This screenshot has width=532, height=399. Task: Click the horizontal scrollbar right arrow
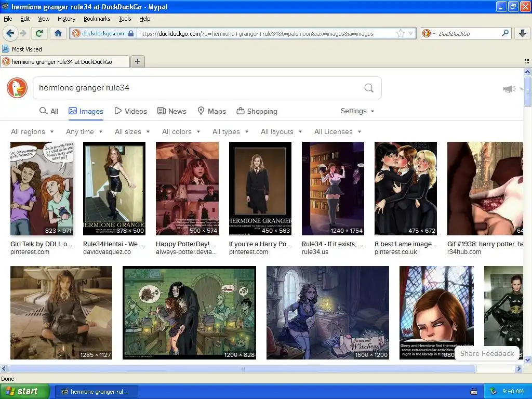coord(519,368)
